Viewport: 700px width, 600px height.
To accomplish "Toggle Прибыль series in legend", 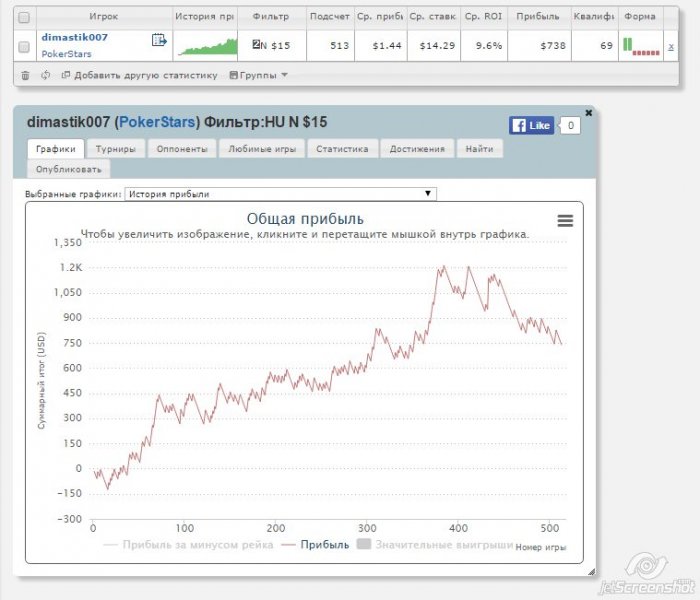I will [x=316, y=545].
